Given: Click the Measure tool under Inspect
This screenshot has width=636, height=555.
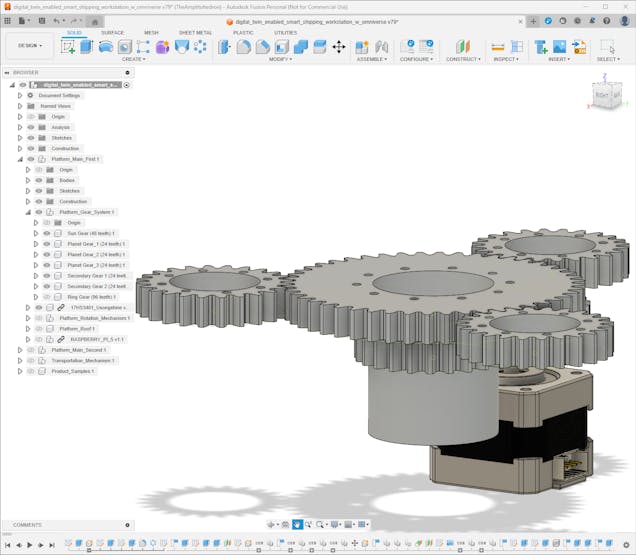Looking at the screenshot, I should coord(498,46).
